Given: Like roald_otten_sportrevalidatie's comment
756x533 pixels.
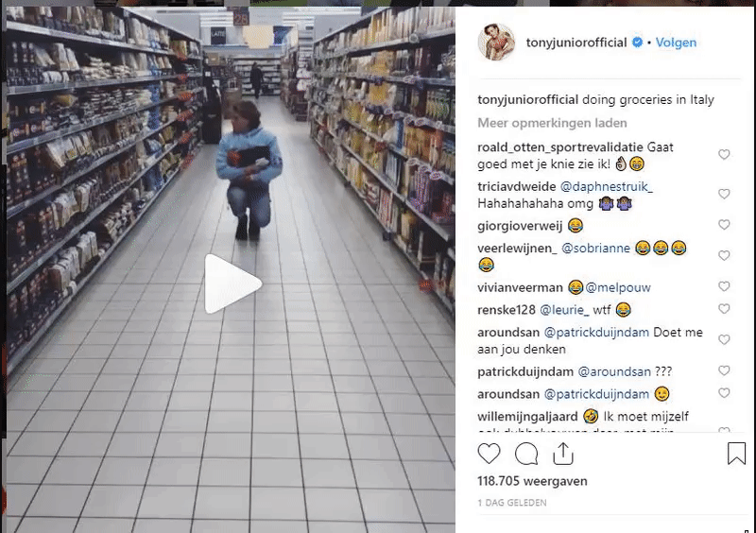Looking at the screenshot, I should pos(724,154).
